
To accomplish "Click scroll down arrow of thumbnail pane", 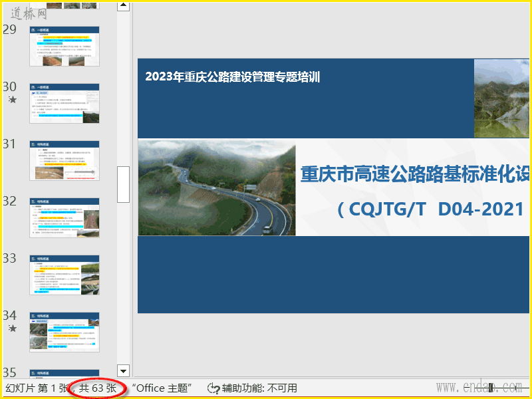I will [123, 370].
